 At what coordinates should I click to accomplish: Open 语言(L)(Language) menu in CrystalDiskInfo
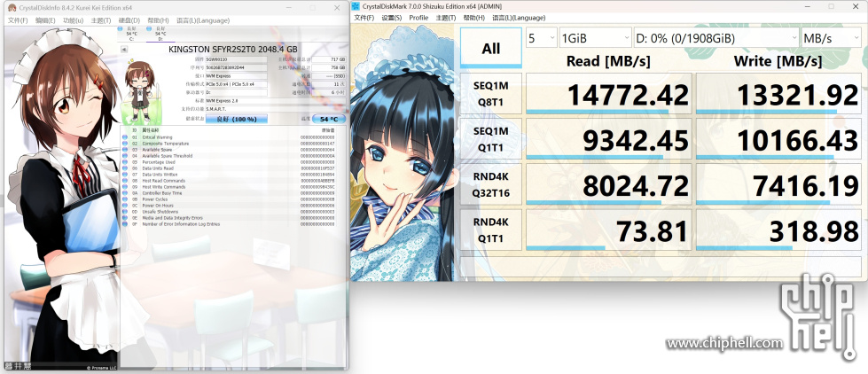[203, 20]
